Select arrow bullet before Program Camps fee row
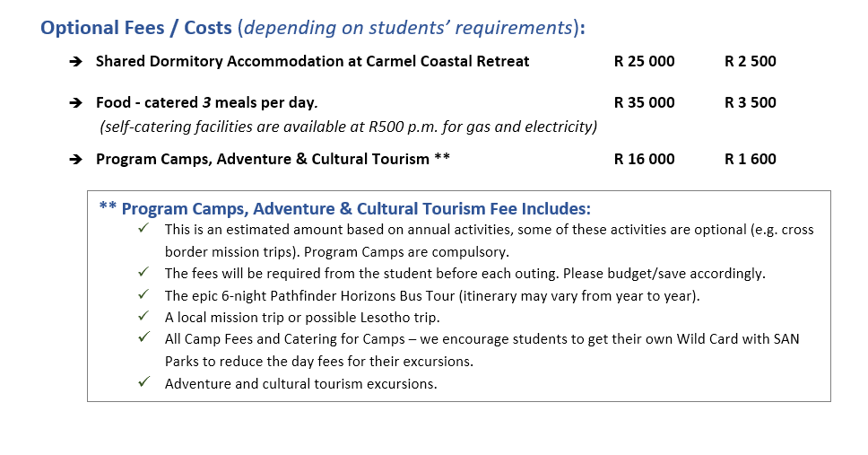This screenshot has width=868, height=455. pyautogui.click(x=75, y=160)
